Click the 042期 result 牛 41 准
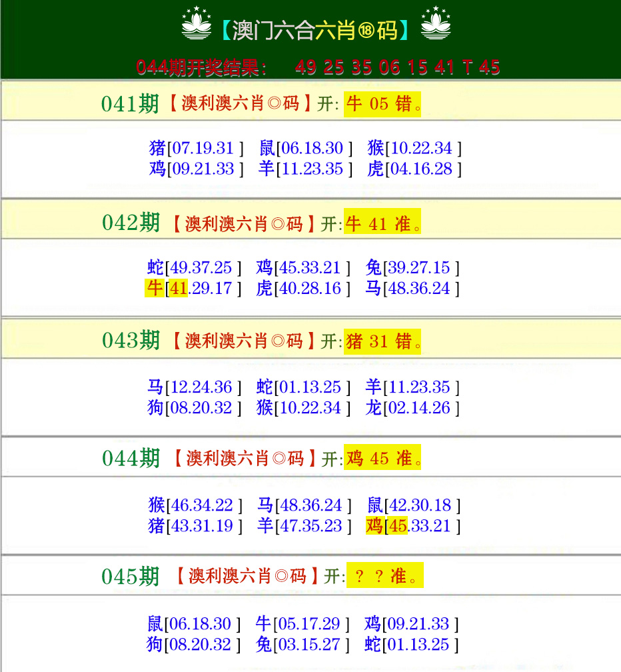 click(x=382, y=221)
